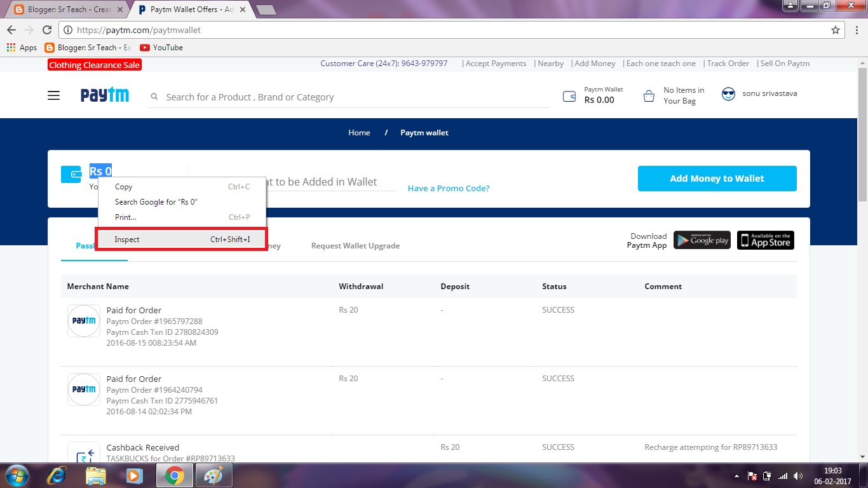This screenshot has height=488, width=868.
Task: Click the App Store badge
Action: [765, 240]
